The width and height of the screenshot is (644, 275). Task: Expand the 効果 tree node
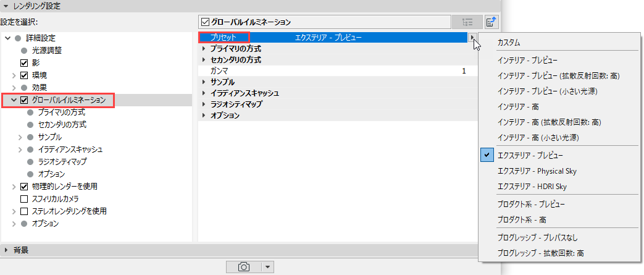click(14, 88)
